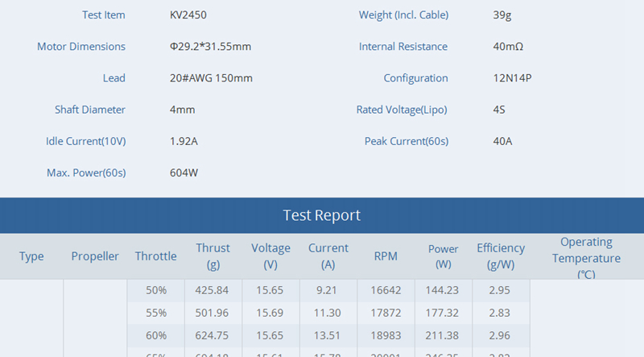
Task: Click the 40A peak current value
Action: [x=502, y=141]
